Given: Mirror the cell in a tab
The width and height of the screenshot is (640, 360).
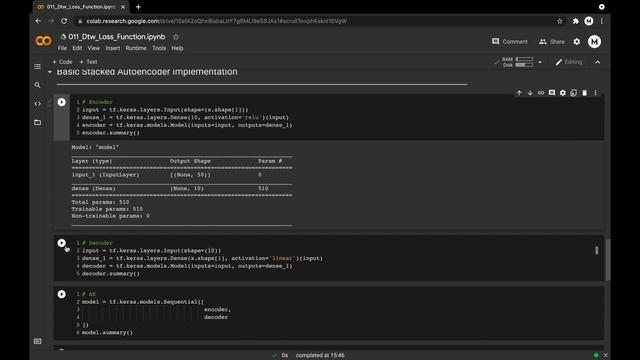Looking at the screenshot, I should point(573,93).
